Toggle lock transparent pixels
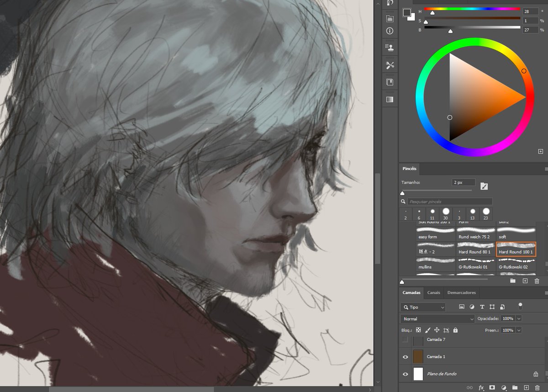The width and height of the screenshot is (548, 392). [x=418, y=330]
